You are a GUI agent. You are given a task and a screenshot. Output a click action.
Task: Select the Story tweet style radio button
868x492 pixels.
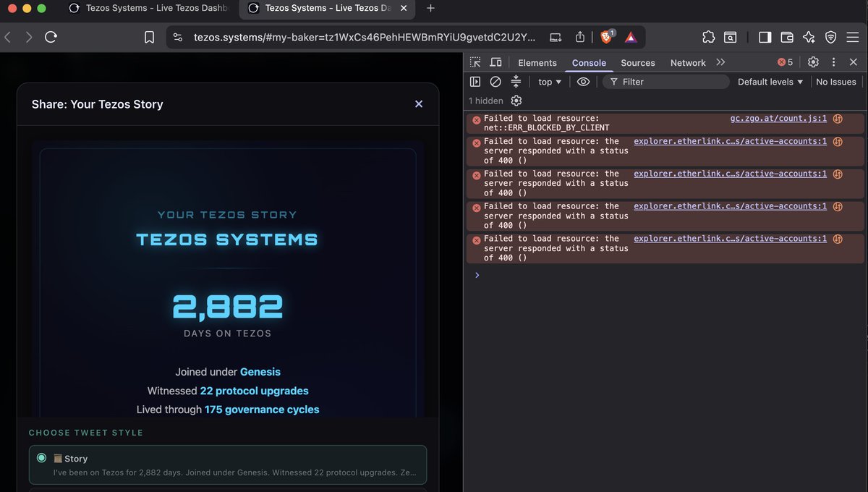(41, 458)
